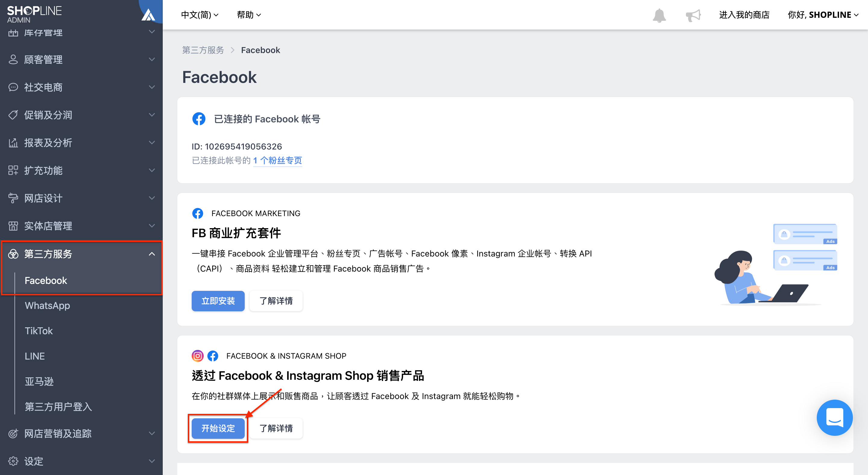Click the social commerce chat icon
Screen dimensions: 868x475
13,87
